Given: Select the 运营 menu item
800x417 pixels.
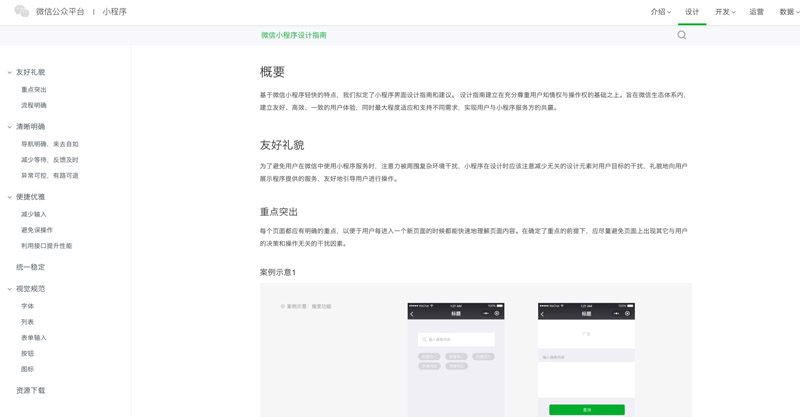Looking at the screenshot, I should click(756, 12).
